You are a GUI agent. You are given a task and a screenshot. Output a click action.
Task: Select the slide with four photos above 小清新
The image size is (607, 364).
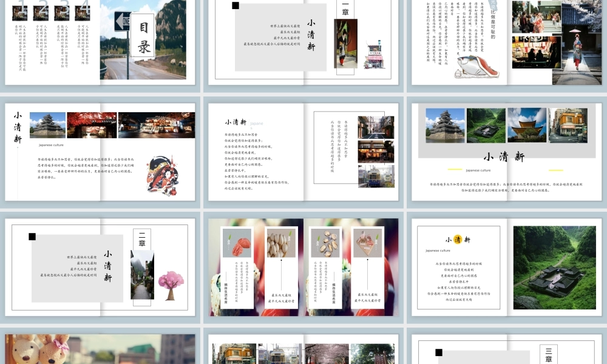point(506,152)
